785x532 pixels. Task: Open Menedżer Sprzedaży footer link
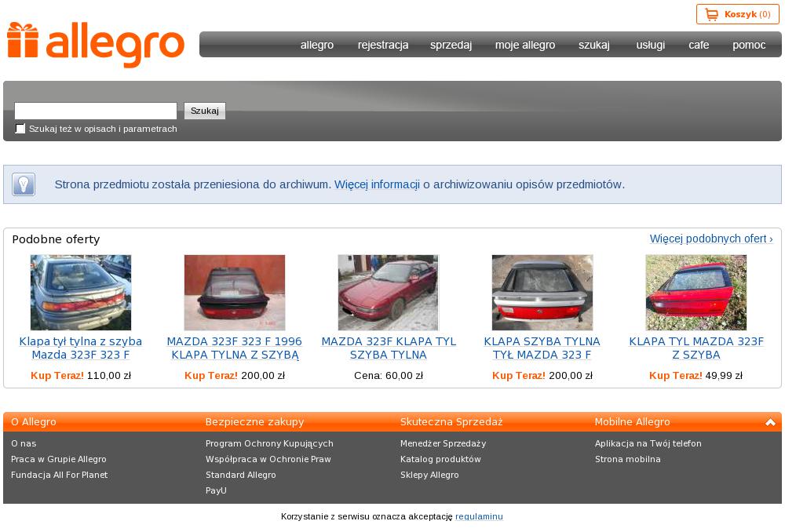(x=443, y=443)
